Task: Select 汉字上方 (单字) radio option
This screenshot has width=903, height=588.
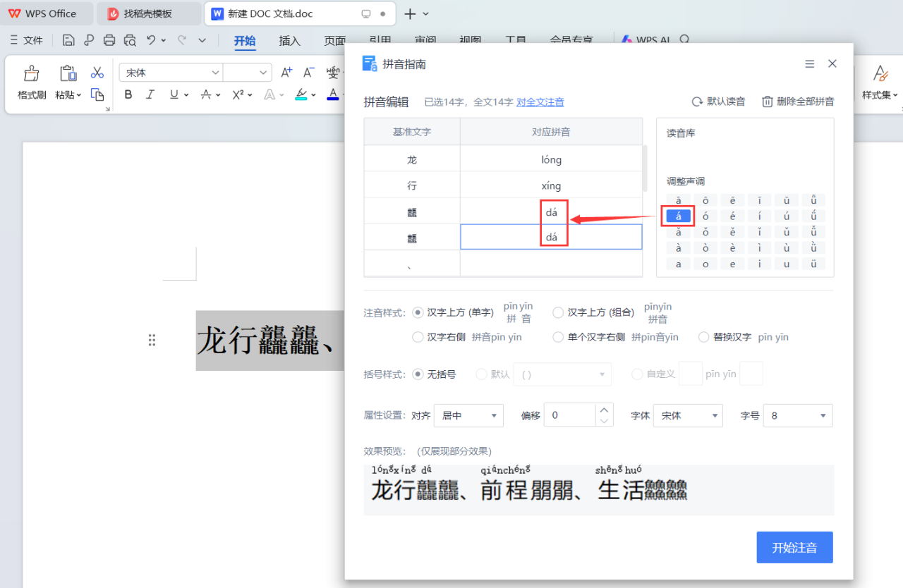Action: click(x=418, y=312)
